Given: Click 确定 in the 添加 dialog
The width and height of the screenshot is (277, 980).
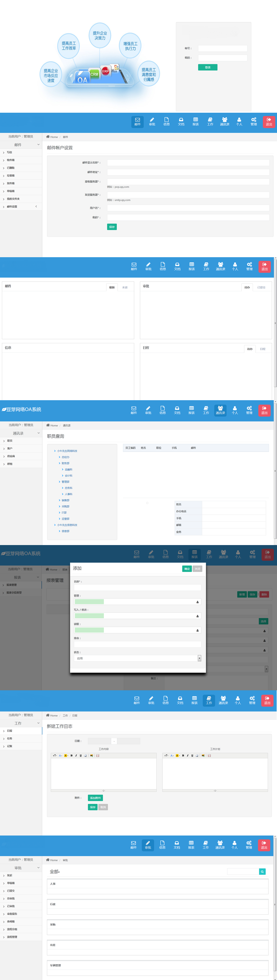Looking at the screenshot, I should (x=187, y=569).
